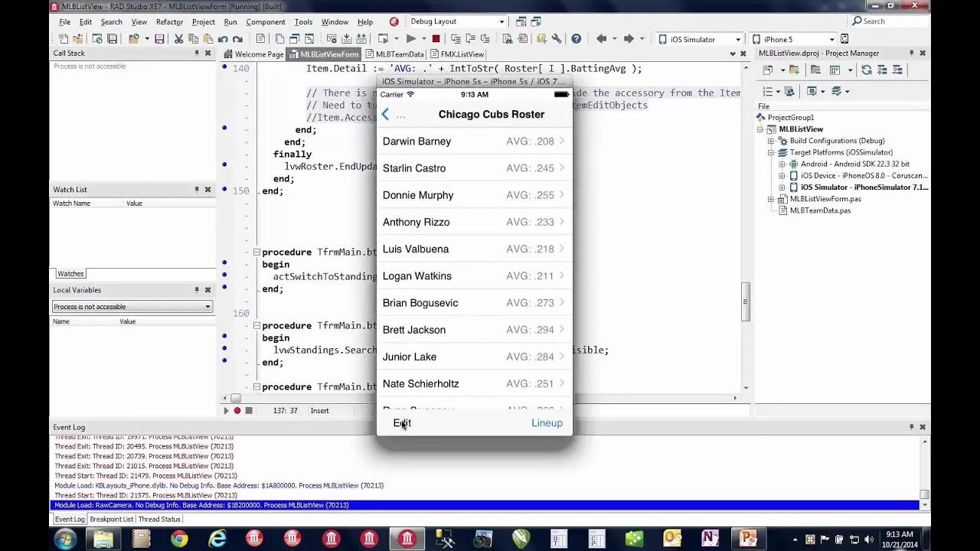This screenshot has height=551, width=980.
Task: Switch to the Welcome Page tab
Action: pyautogui.click(x=253, y=54)
